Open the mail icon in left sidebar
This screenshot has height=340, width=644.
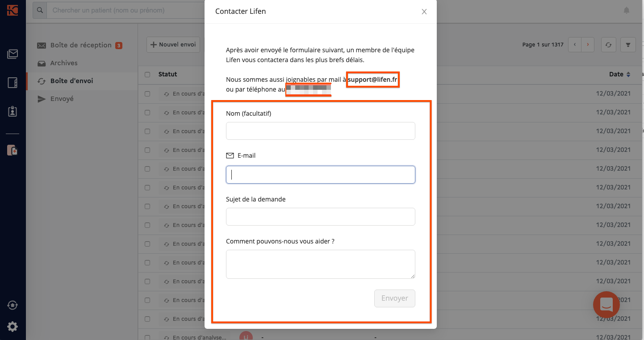(13, 55)
